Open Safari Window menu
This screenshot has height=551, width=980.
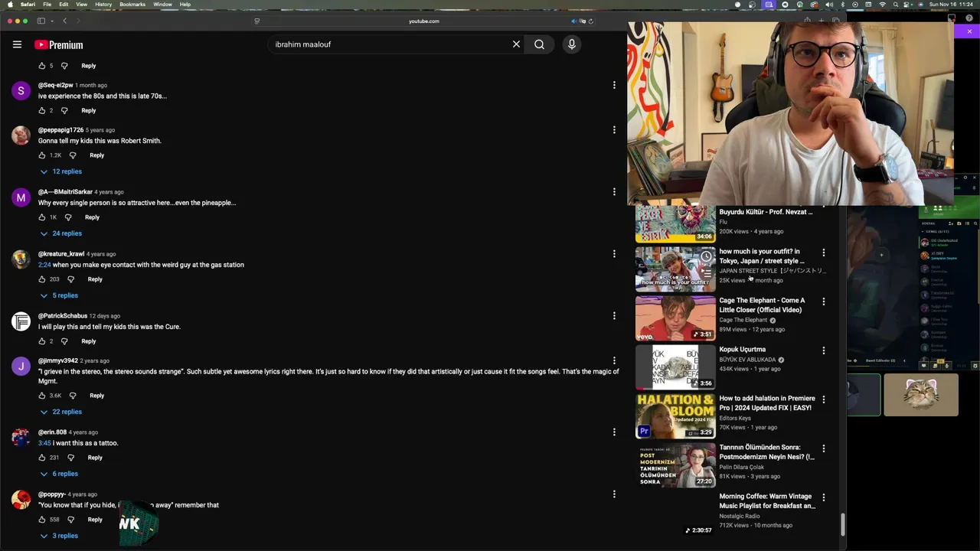[x=162, y=5]
